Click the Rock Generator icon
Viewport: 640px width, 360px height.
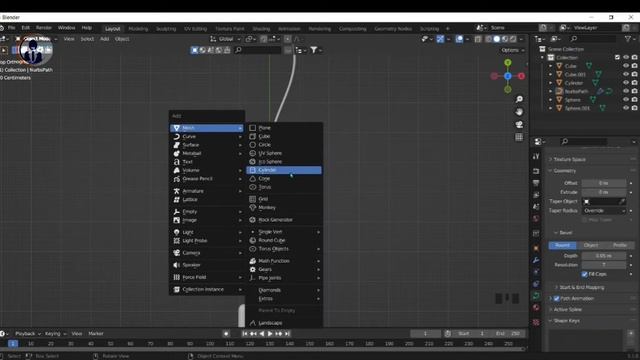(x=253, y=220)
